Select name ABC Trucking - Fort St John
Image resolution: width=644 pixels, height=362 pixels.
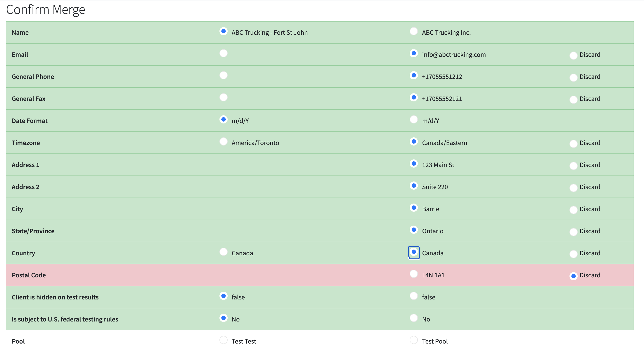[x=223, y=31]
